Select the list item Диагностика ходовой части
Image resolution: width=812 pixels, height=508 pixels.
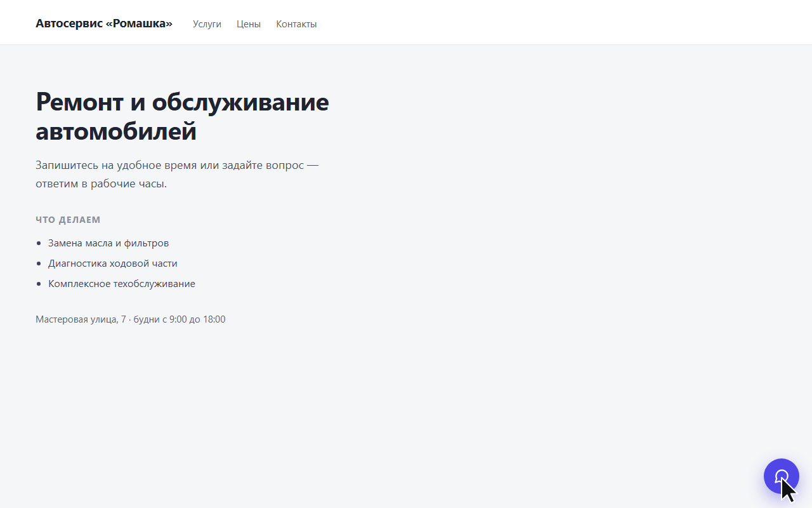tap(113, 264)
